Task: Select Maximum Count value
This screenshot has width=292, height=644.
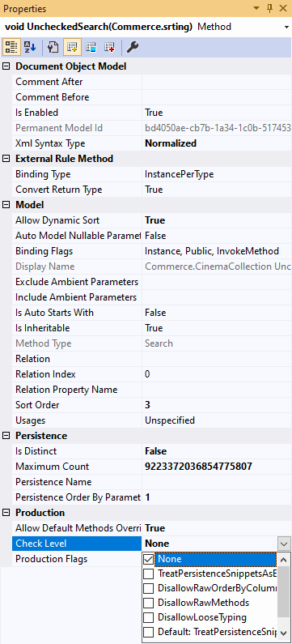Action: (x=217, y=467)
